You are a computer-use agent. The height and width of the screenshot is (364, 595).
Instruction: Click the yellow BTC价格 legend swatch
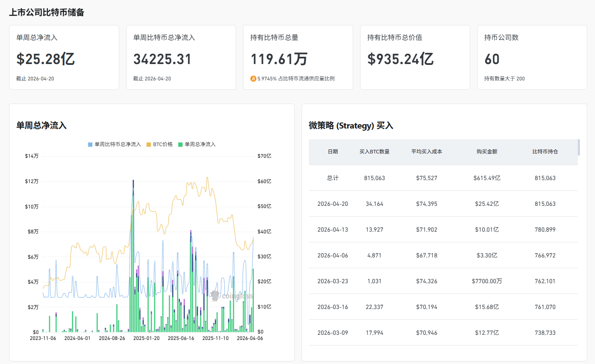click(148, 144)
